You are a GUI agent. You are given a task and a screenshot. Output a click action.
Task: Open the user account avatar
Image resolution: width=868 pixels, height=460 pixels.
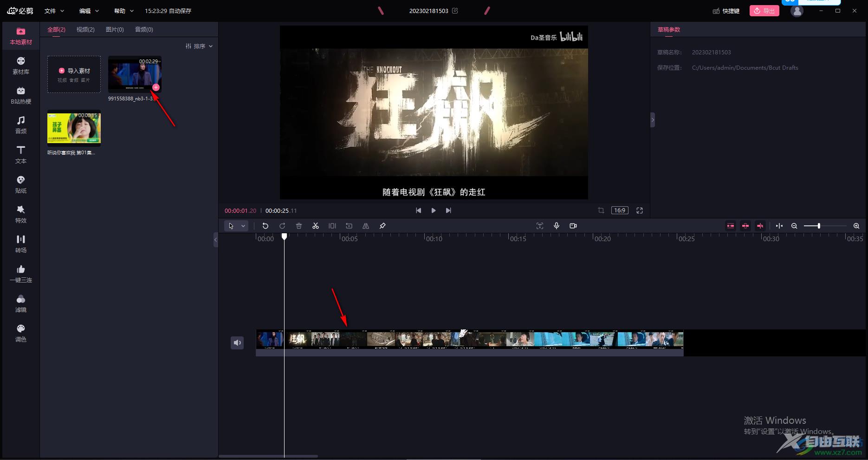tap(797, 11)
